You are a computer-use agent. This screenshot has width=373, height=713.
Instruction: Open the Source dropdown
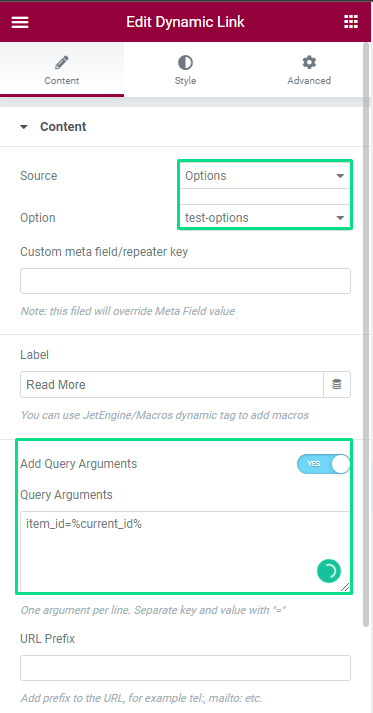point(265,176)
